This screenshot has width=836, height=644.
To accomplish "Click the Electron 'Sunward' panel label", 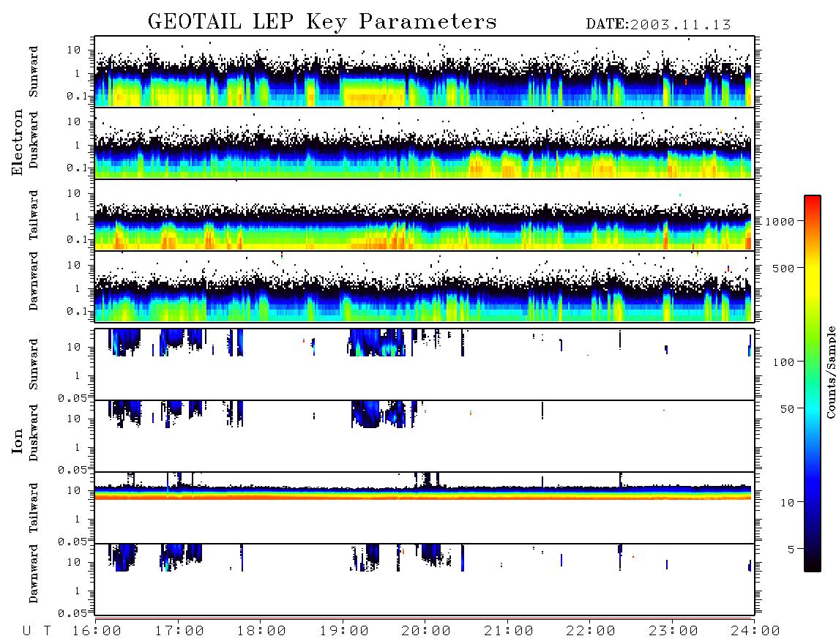I will (34, 72).
